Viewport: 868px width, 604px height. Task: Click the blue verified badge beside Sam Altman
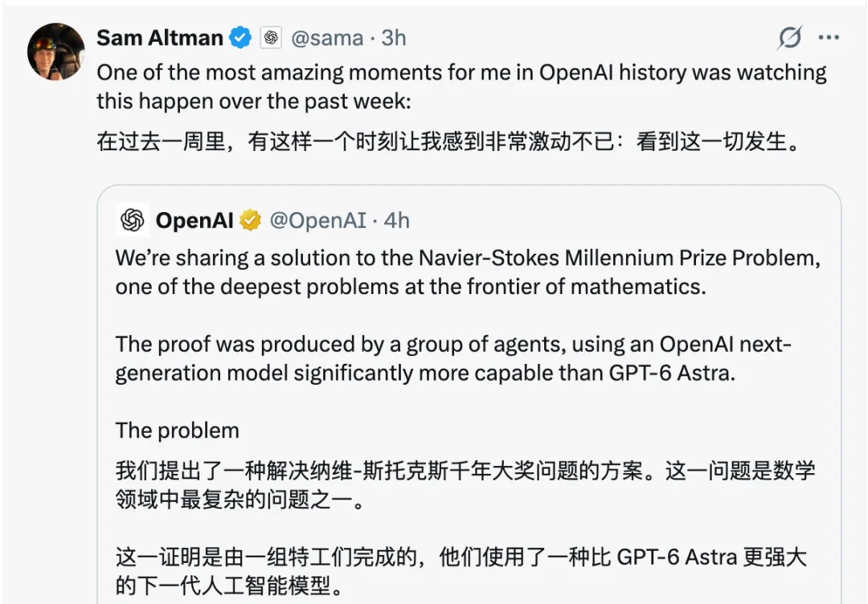(240, 38)
